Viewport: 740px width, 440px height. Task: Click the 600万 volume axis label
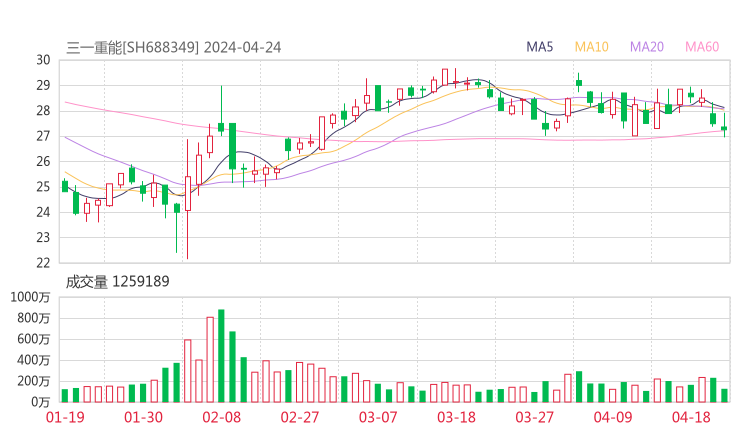(x=34, y=339)
